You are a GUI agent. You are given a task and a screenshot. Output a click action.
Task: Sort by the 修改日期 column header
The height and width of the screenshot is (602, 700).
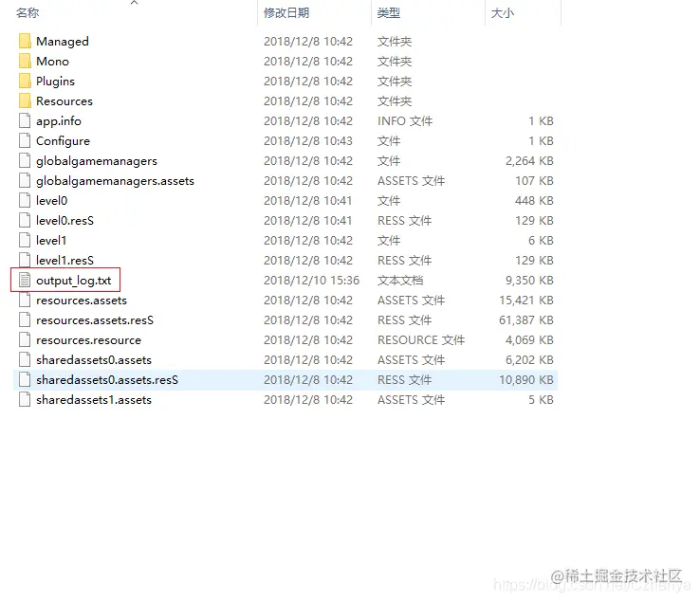coord(286,13)
